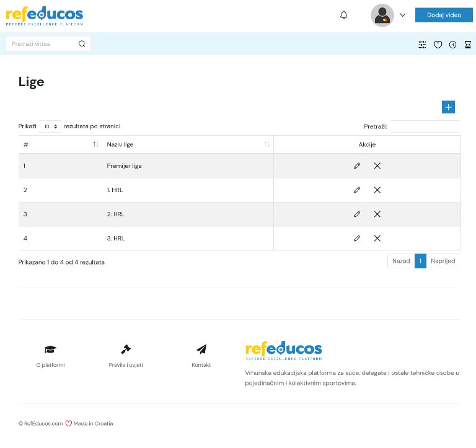Click the Dodaj video button
The image size is (476, 448).
(444, 15)
